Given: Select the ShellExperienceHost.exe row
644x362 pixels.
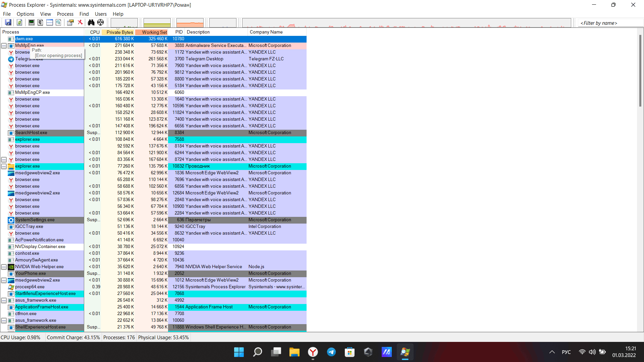Looking at the screenshot, I should [x=153, y=327].
